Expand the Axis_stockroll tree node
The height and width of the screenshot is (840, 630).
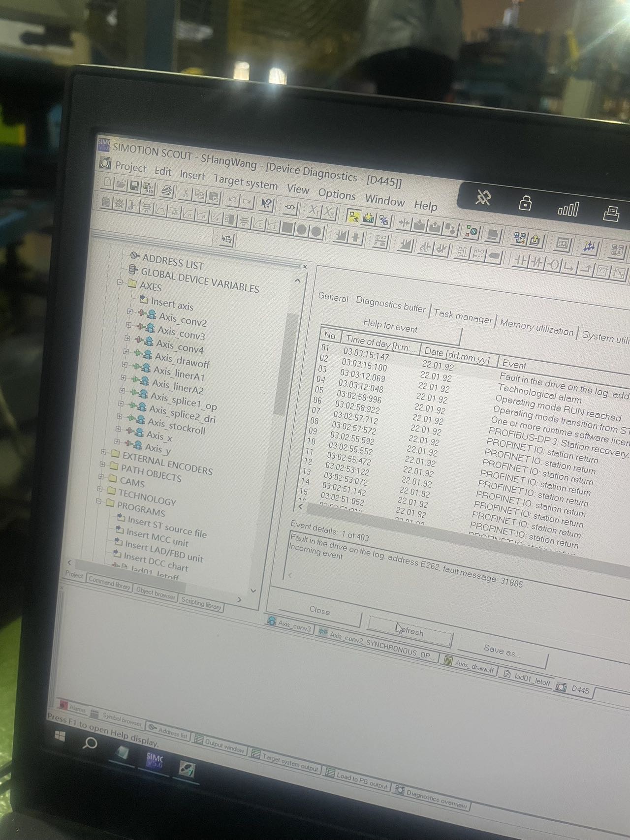pos(120,416)
